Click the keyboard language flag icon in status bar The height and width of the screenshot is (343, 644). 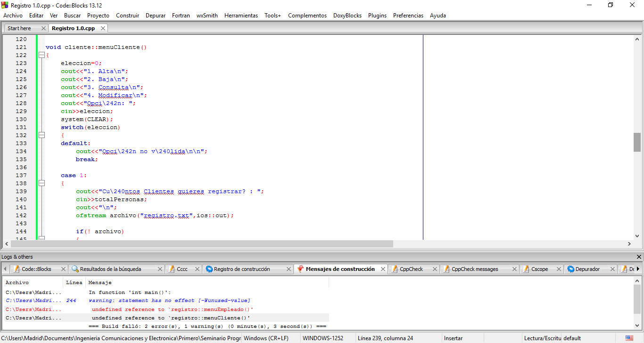point(629,338)
